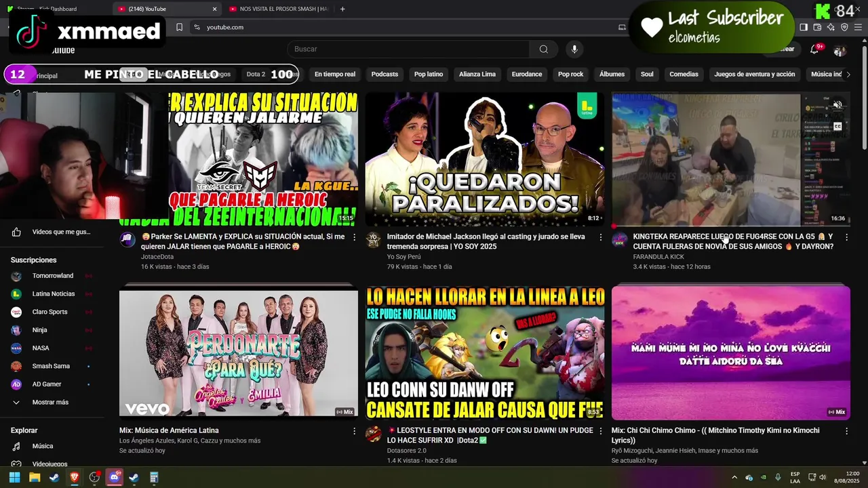868x488 pixels.
Task: Toggle the system tray microphone icon
Action: 778,477
